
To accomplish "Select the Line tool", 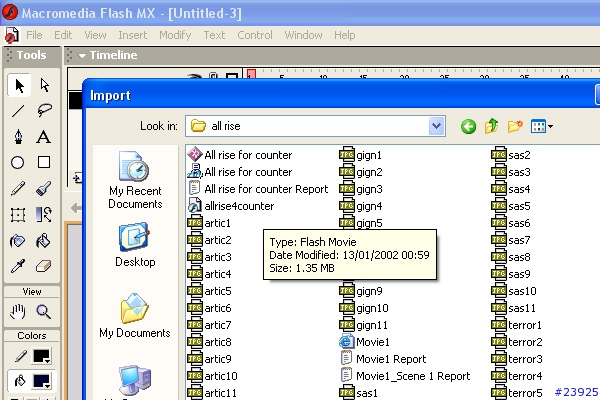I will coord(18,111).
